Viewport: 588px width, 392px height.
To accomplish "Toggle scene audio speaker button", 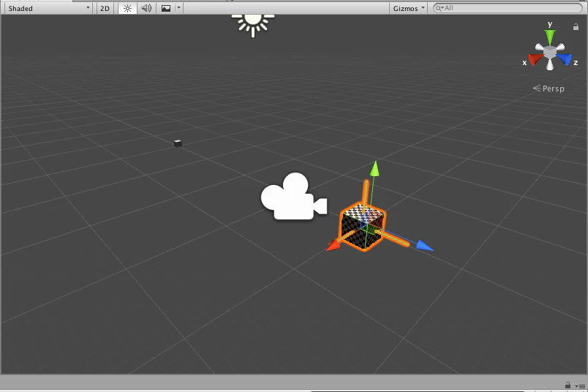I will [x=146, y=8].
